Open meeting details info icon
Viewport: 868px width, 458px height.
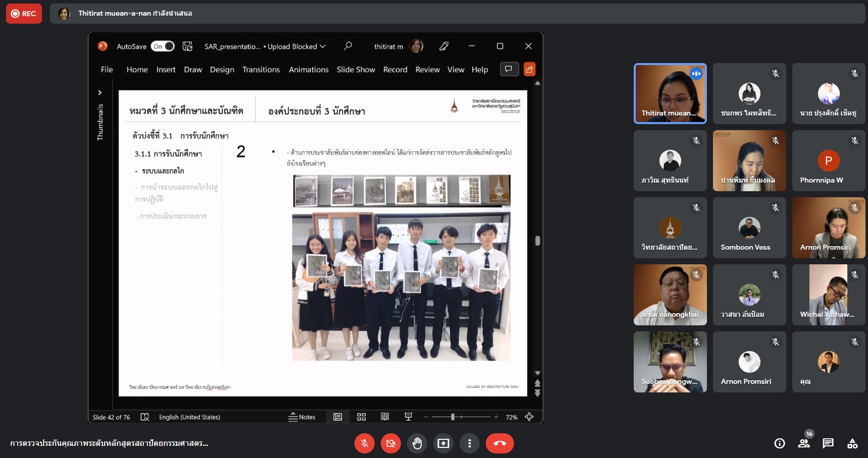coord(779,443)
